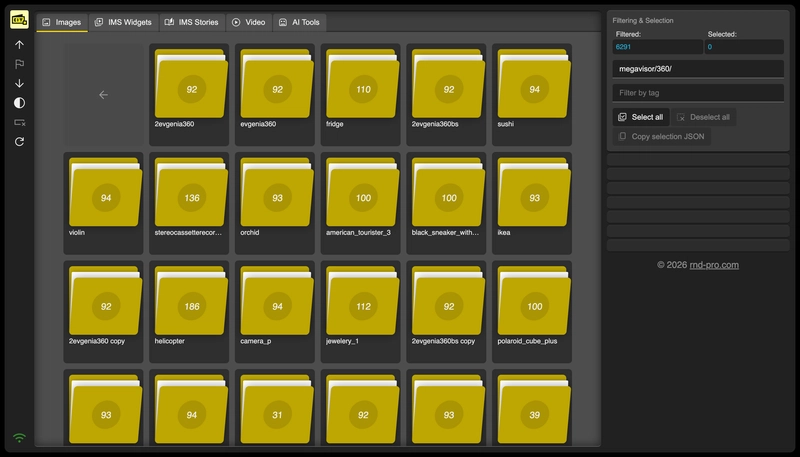This screenshot has width=800, height=457.
Task: Click the Filtering & Selection heading
Action: coord(643,21)
